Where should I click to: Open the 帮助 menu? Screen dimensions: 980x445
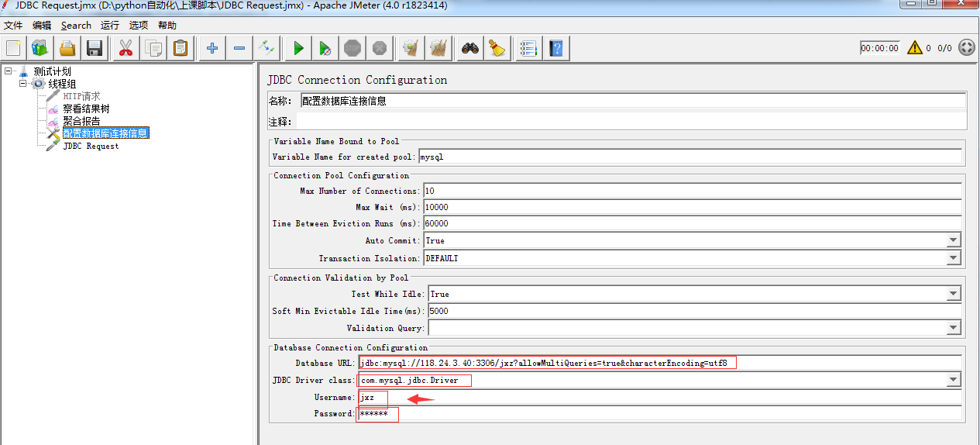click(x=167, y=26)
